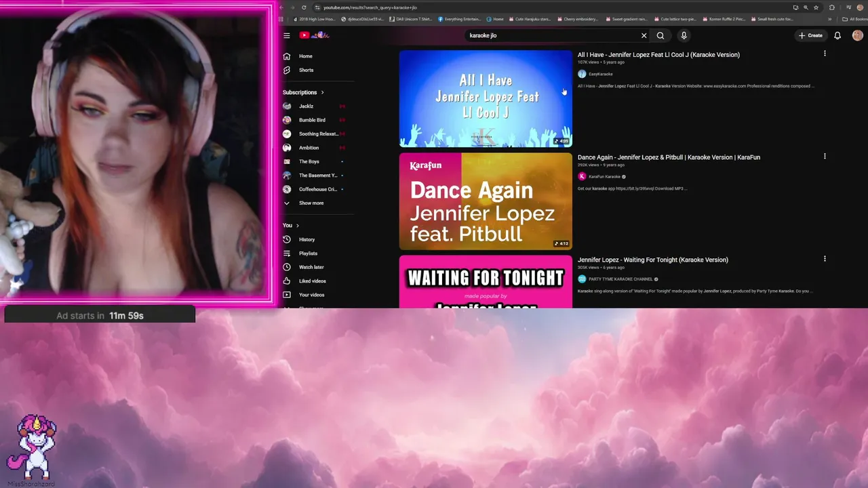Open The Boys channel subscription
The width and height of the screenshot is (868, 488).
tap(314, 161)
